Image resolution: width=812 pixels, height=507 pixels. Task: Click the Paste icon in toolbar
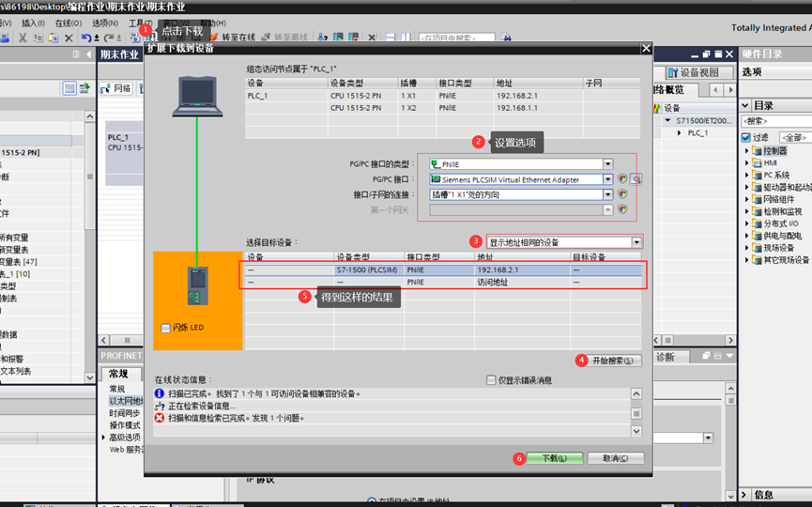[x=54, y=38]
